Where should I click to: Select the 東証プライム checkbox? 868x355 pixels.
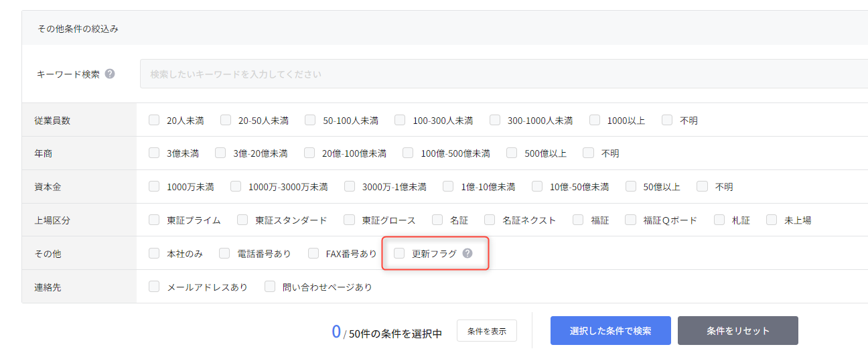(154, 219)
